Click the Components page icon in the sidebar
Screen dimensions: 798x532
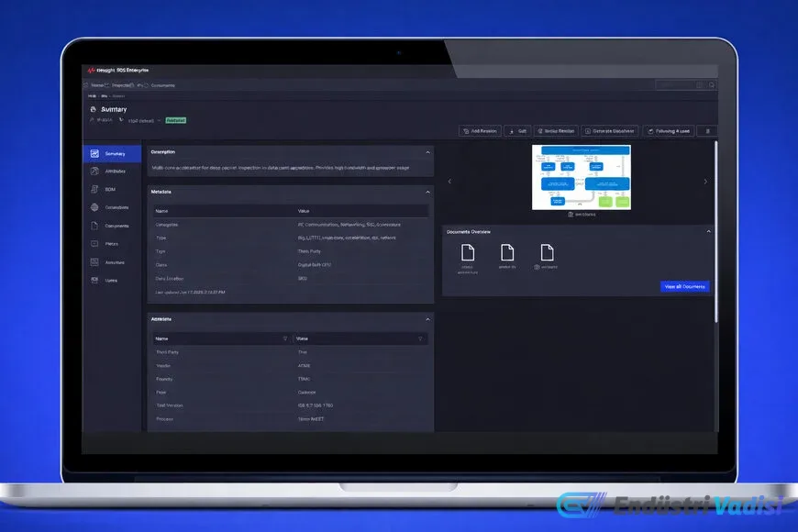click(x=95, y=226)
